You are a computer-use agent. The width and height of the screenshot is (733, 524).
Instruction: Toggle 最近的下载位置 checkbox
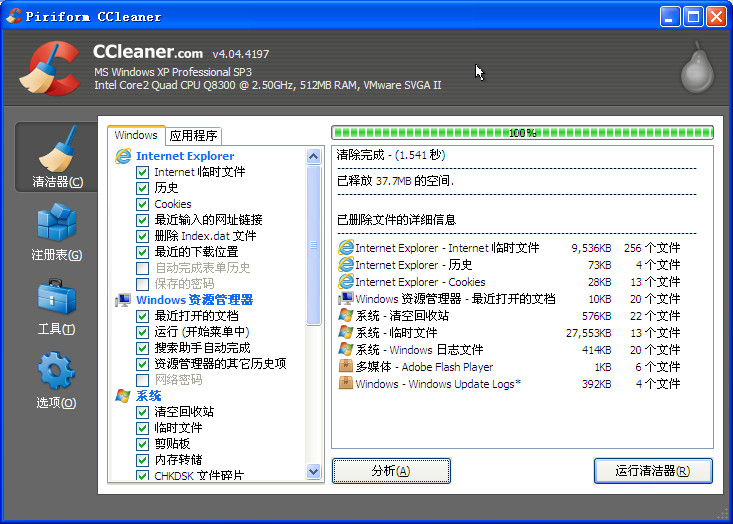tap(143, 252)
